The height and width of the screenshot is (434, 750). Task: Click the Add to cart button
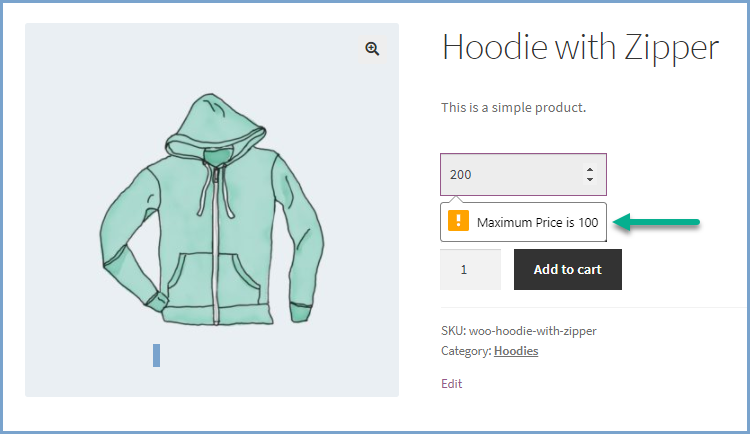(x=568, y=269)
